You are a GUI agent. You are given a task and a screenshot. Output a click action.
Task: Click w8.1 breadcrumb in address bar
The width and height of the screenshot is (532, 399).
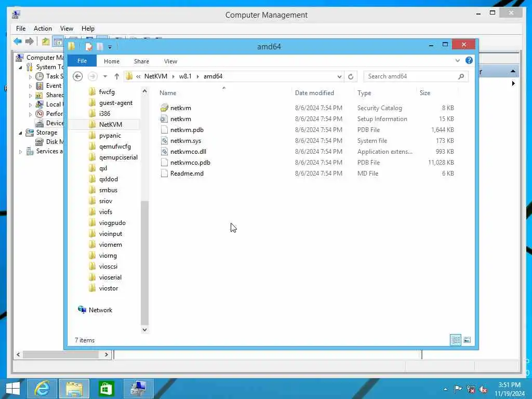185,76
